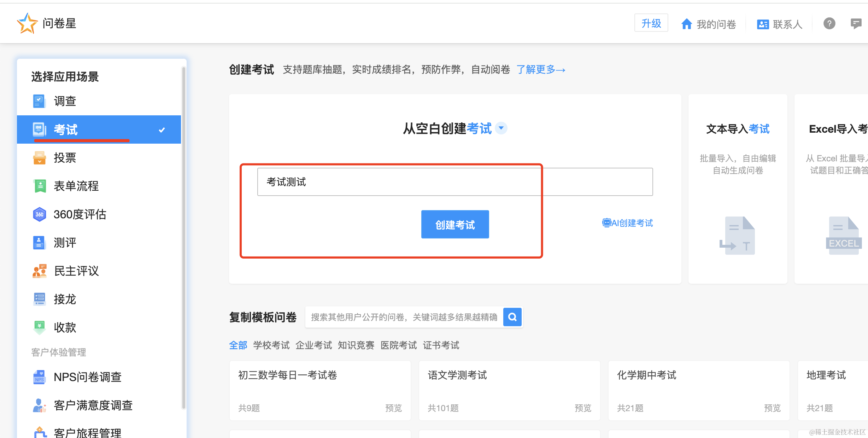Click the help question mark icon

(x=829, y=24)
